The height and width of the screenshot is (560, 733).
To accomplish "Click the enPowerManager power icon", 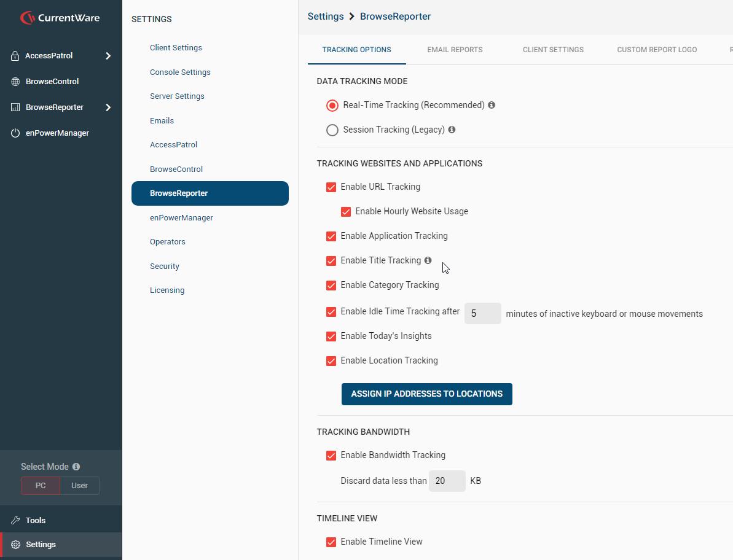I will tap(15, 133).
